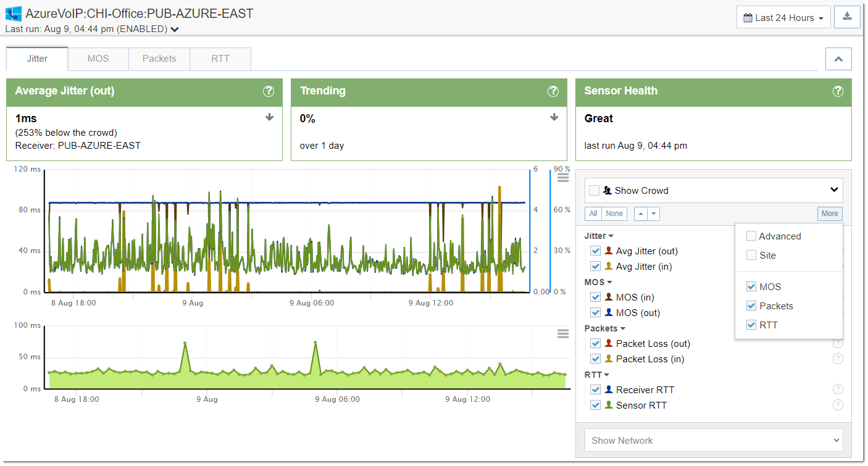Click the yellow Avg Jitter (in) color marker
The height and width of the screenshot is (466, 868).
608,266
